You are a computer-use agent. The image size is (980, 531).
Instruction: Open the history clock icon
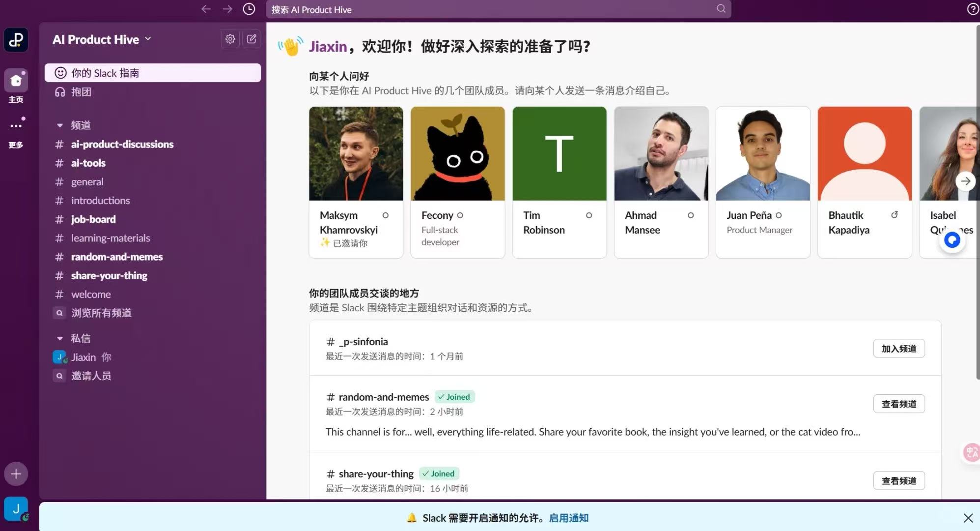(x=249, y=9)
